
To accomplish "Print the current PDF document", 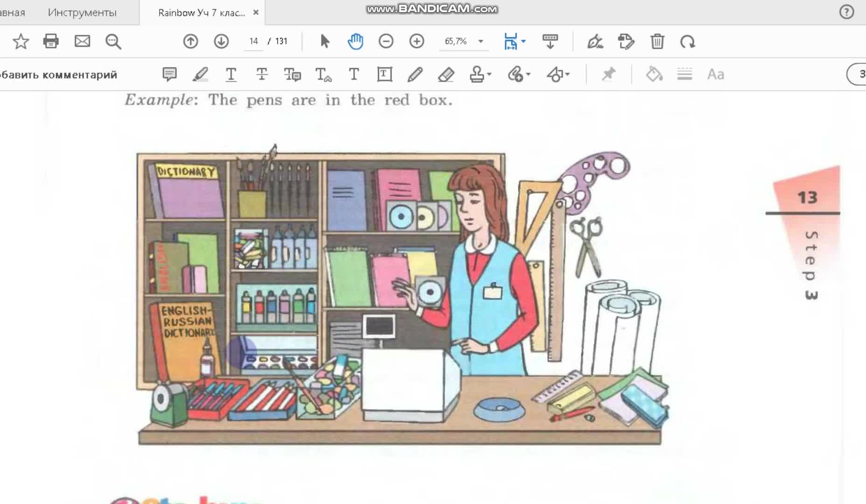I will (x=51, y=41).
